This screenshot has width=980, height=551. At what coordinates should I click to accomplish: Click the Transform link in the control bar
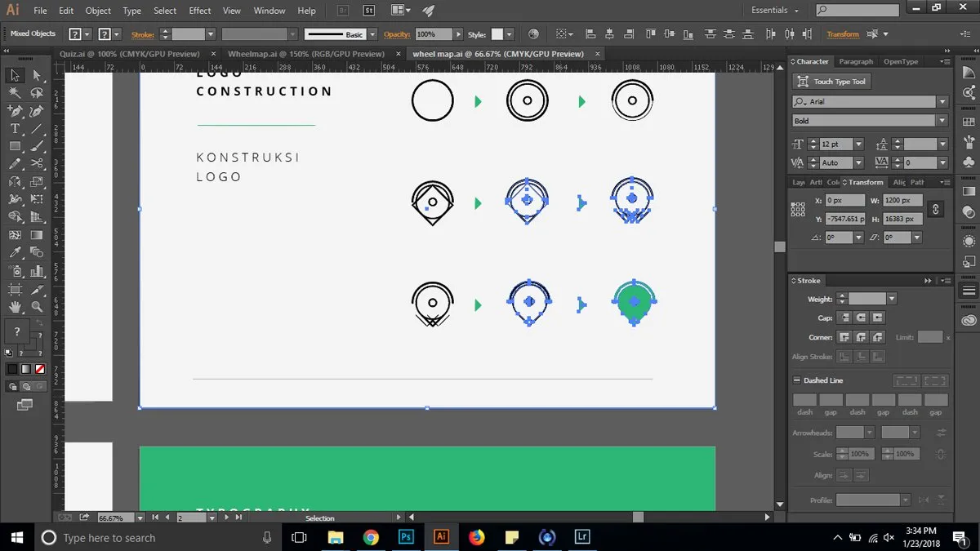point(843,34)
